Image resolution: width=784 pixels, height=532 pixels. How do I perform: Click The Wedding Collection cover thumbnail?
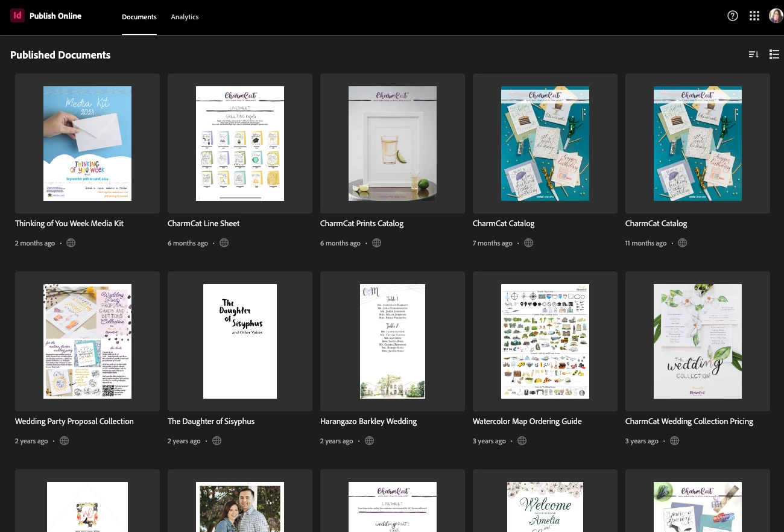tap(698, 341)
